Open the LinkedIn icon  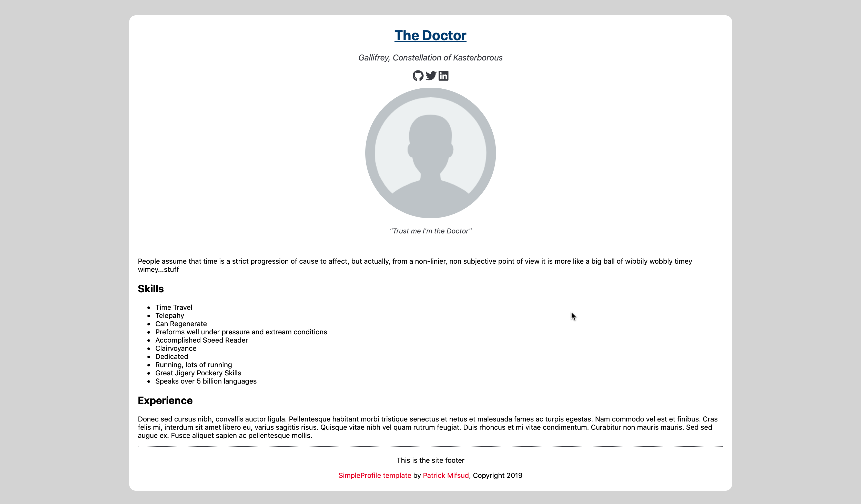pyautogui.click(x=443, y=76)
